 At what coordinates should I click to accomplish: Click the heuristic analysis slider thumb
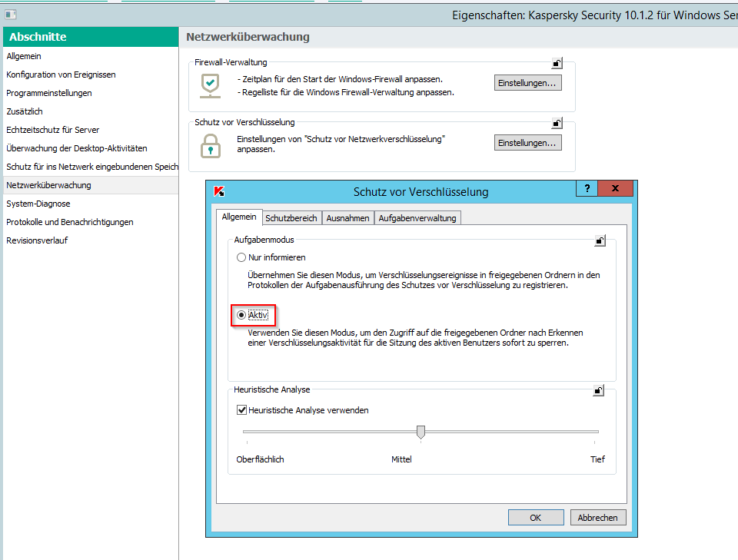421,432
